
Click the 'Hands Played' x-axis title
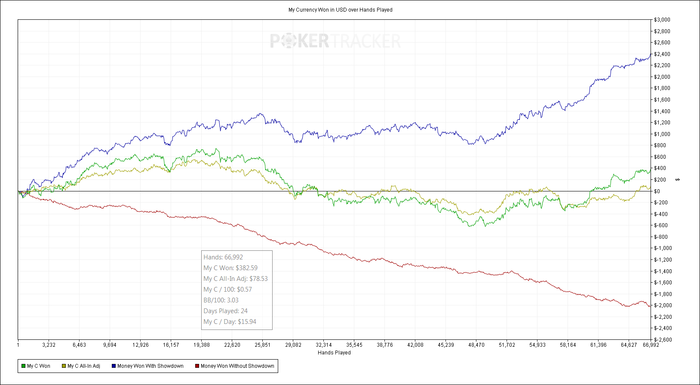(x=333, y=352)
